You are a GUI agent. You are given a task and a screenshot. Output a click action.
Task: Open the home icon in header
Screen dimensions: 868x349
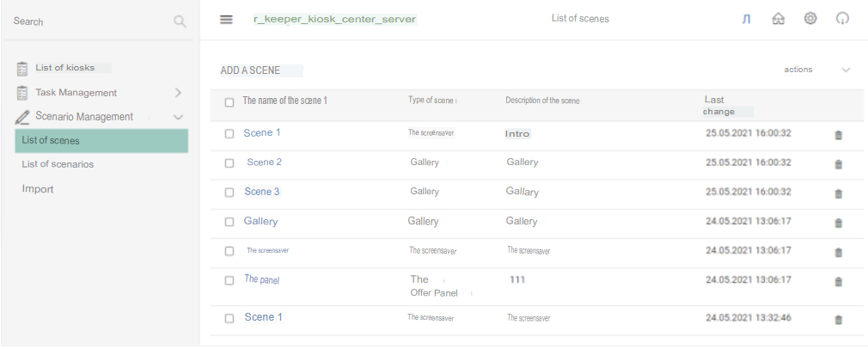[779, 19]
